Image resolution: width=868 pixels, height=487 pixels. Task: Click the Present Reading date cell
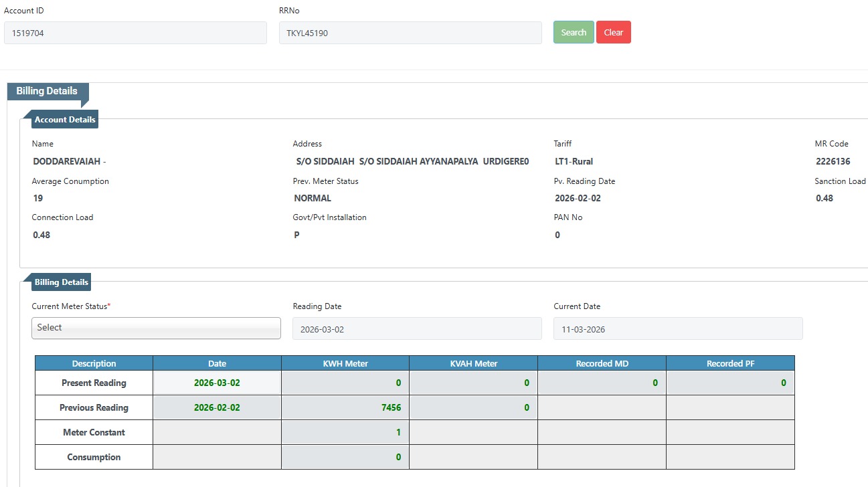pyautogui.click(x=217, y=383)
